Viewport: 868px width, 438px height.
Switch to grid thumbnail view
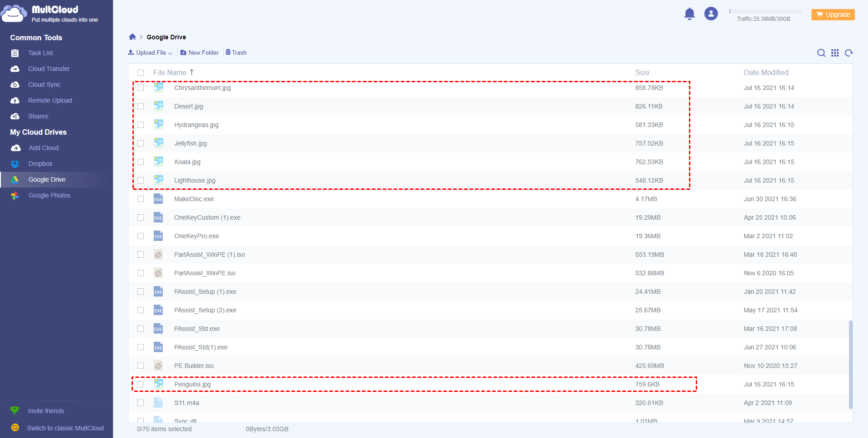click(x=835, y=53)
